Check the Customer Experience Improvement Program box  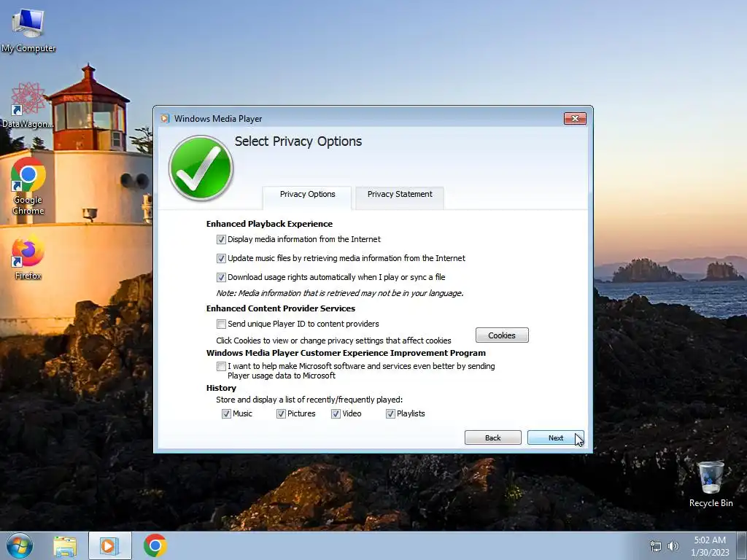coord(221,367)
